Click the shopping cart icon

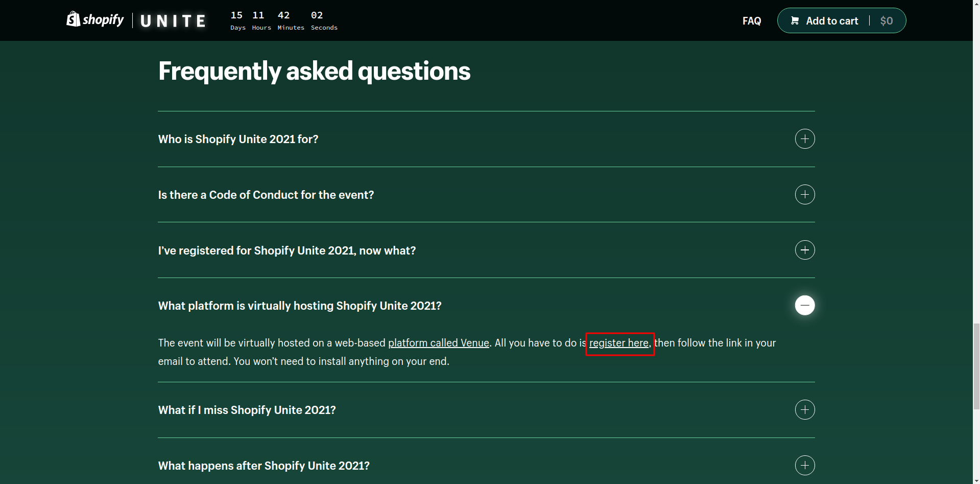pos(795,20)
